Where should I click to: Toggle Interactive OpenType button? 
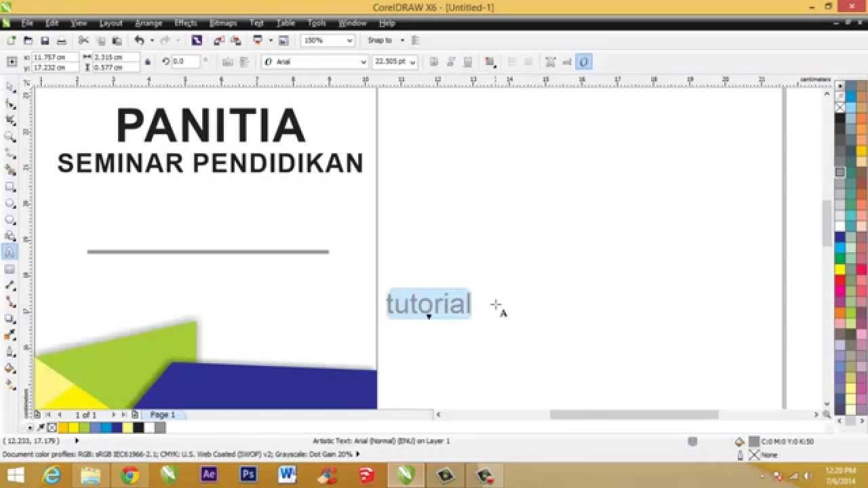(583, 62)
